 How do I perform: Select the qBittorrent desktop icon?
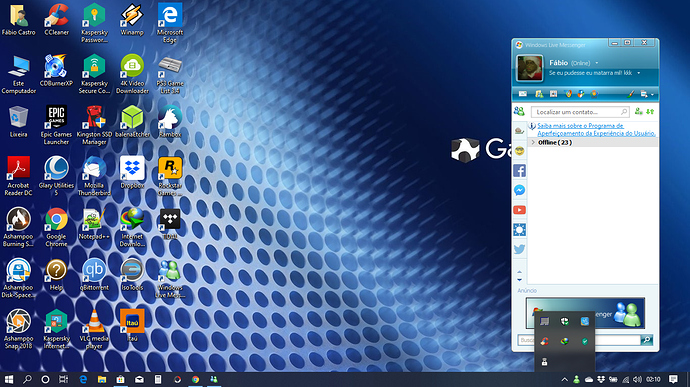pos(94,275)
